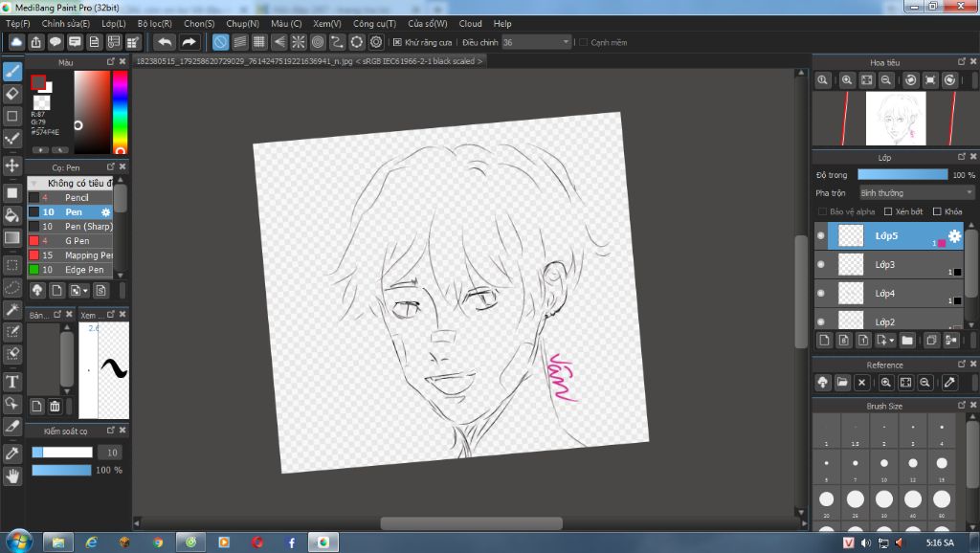
Task: Open the Tệp(F) menu
Action: (x=17, y=24)
